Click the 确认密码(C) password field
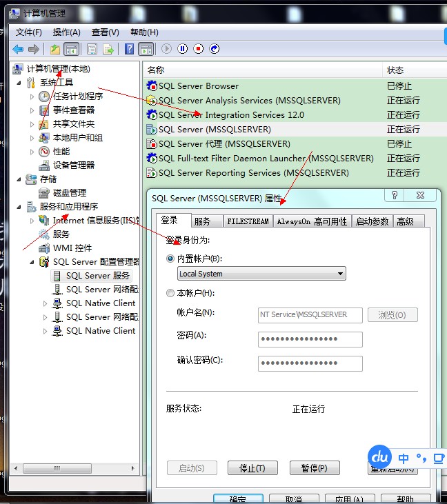 coord(310,363)
